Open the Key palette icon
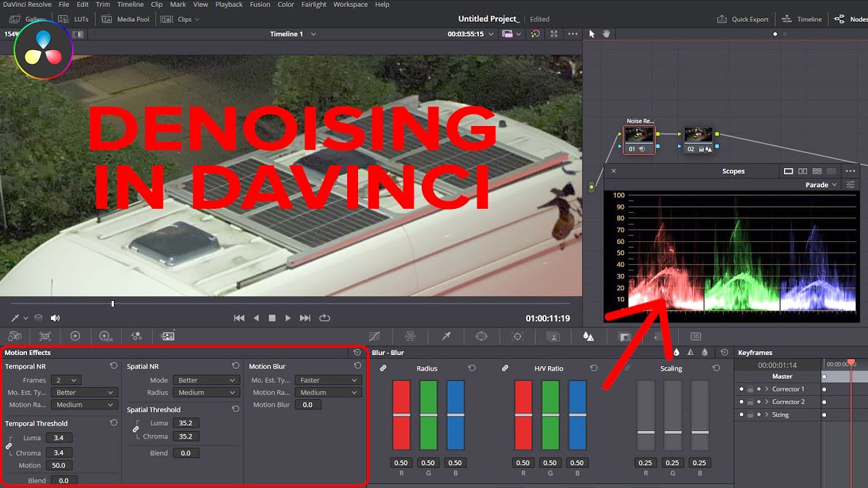Viewport: 868px width, 488px height. (x=625, y=336)
